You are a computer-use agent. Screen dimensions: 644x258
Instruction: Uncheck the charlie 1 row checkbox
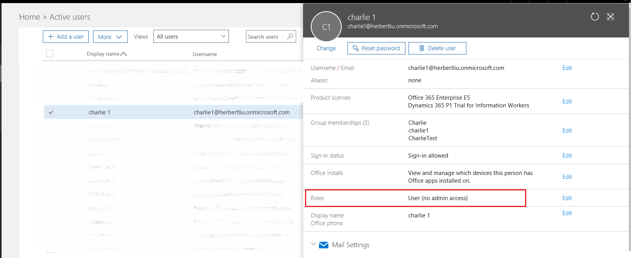pyautogui.click(x=50, y=112)
